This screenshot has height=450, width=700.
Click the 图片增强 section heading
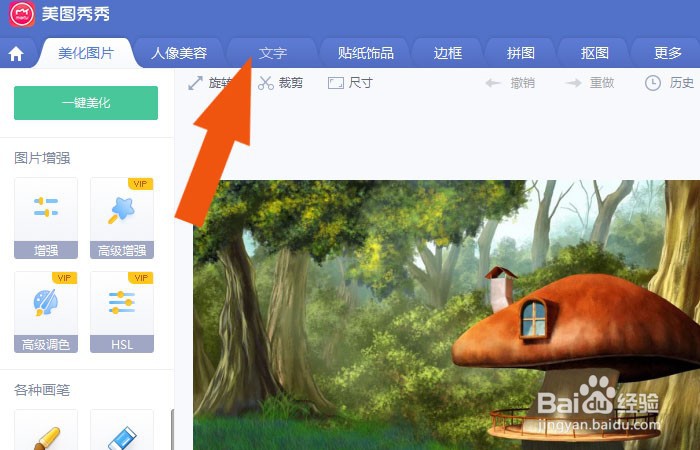point(42,158)
